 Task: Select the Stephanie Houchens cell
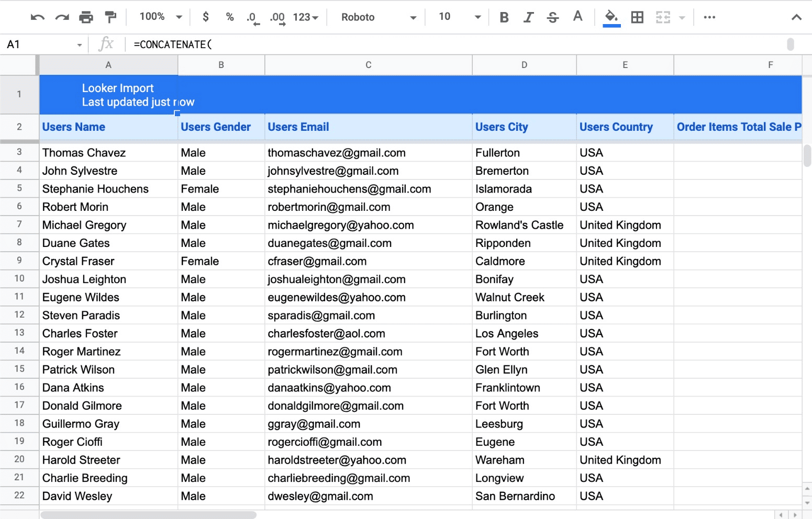[x=108, y=189]
